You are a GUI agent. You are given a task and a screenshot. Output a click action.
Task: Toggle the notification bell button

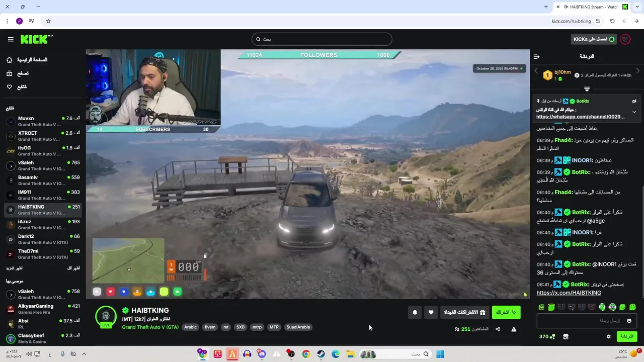click(x=415, y=312)
